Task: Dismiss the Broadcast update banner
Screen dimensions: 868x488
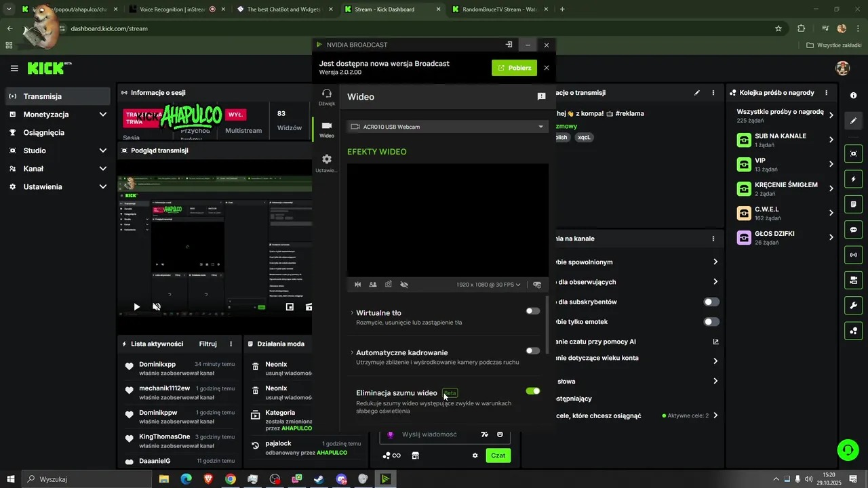Action: pyautogui.click(x=547, y=68)
